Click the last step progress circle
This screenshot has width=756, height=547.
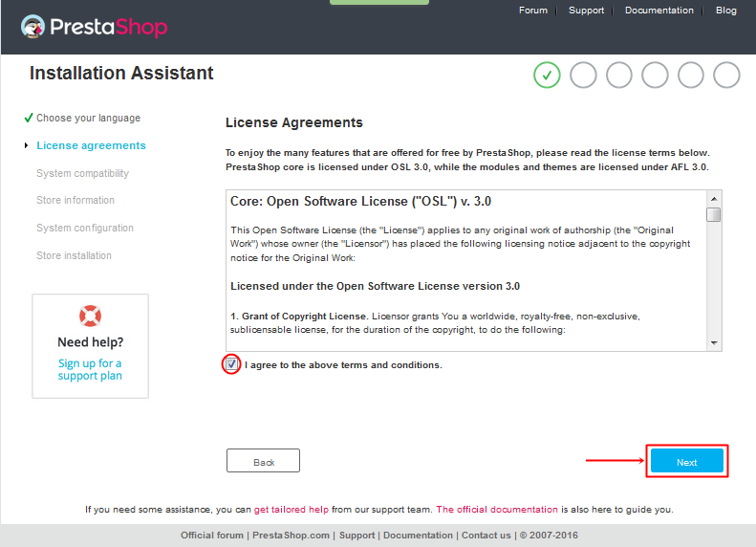pyautogui.click(x=726, y=76)
